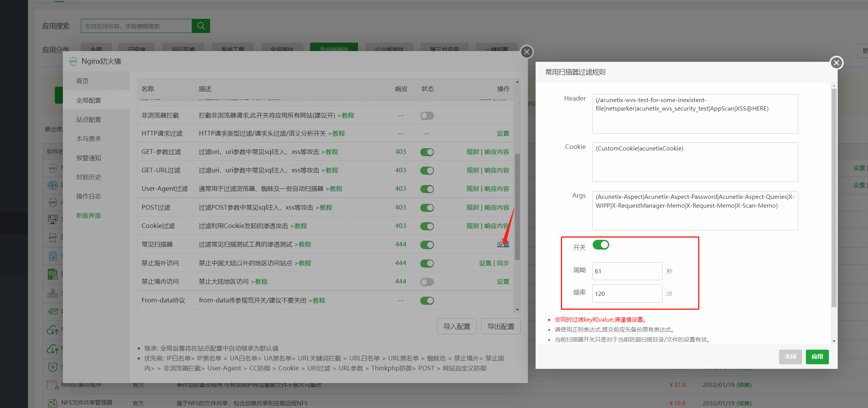Image resolution: width=868 pixels, height=408 pixels.
Task: Toggle the GET-URL过滤 switch
Action: 427,170
